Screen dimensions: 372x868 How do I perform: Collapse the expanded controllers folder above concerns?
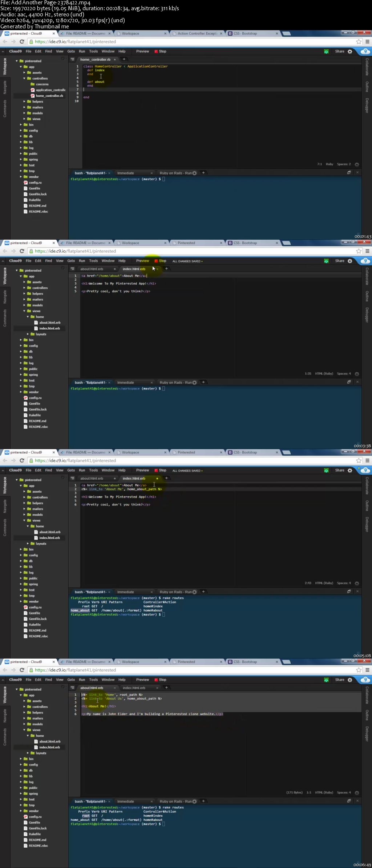click(24, 79)
